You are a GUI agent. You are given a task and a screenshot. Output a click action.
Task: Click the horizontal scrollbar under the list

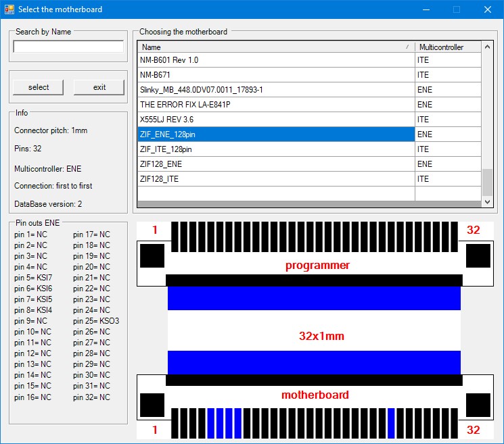pos(309,204)
